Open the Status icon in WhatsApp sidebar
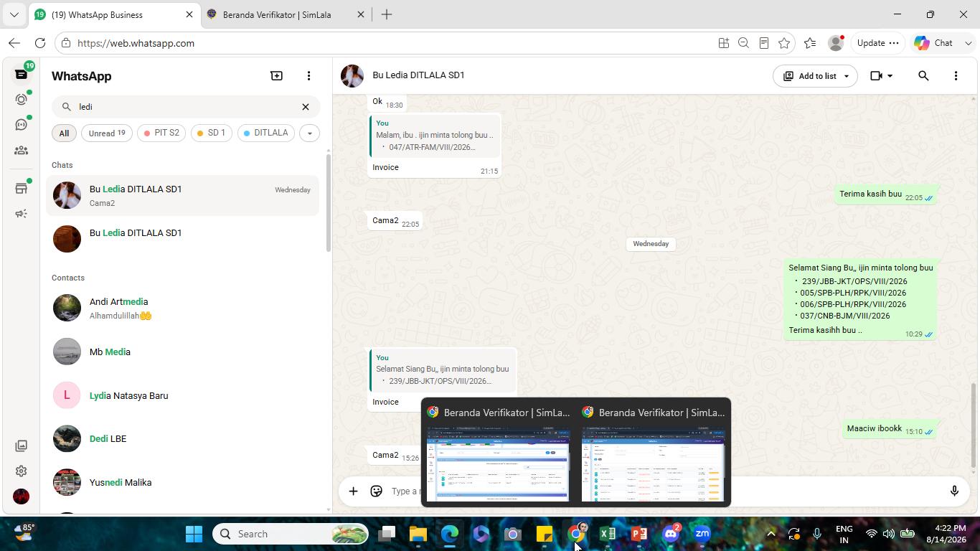Screen dimensions: 980x551 tap(21, 100)
